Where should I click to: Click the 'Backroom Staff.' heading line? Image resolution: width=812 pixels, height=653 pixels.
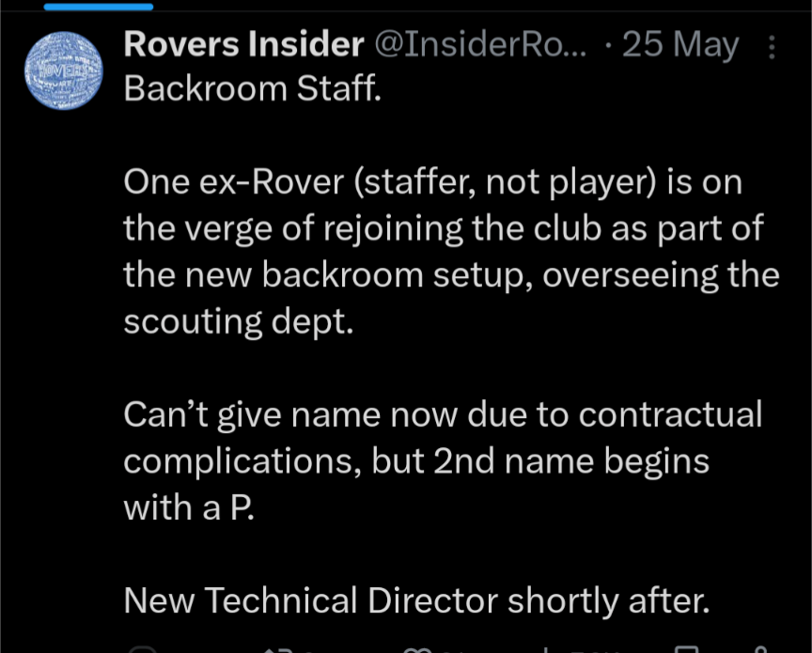pos(252,88)
